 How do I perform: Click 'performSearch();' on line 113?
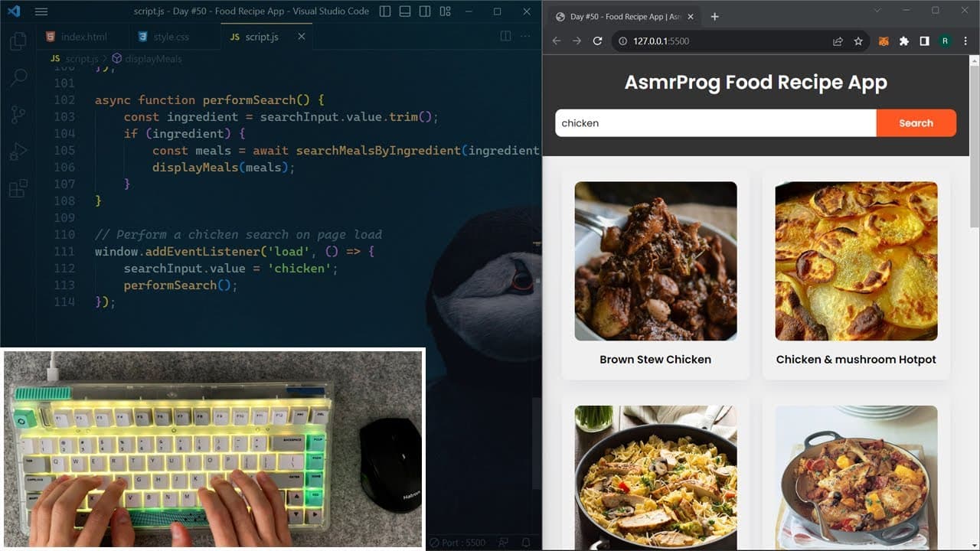(181, 285)
